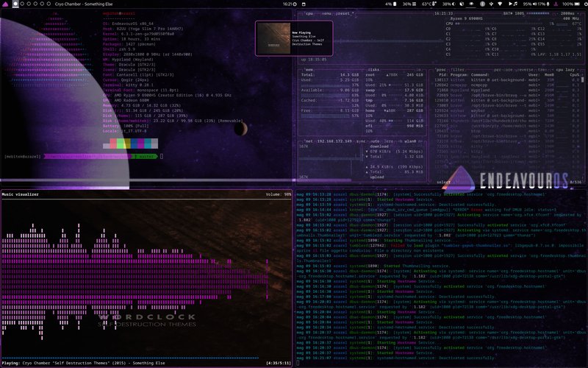Click the Pid column header in btop

point(443,75)
